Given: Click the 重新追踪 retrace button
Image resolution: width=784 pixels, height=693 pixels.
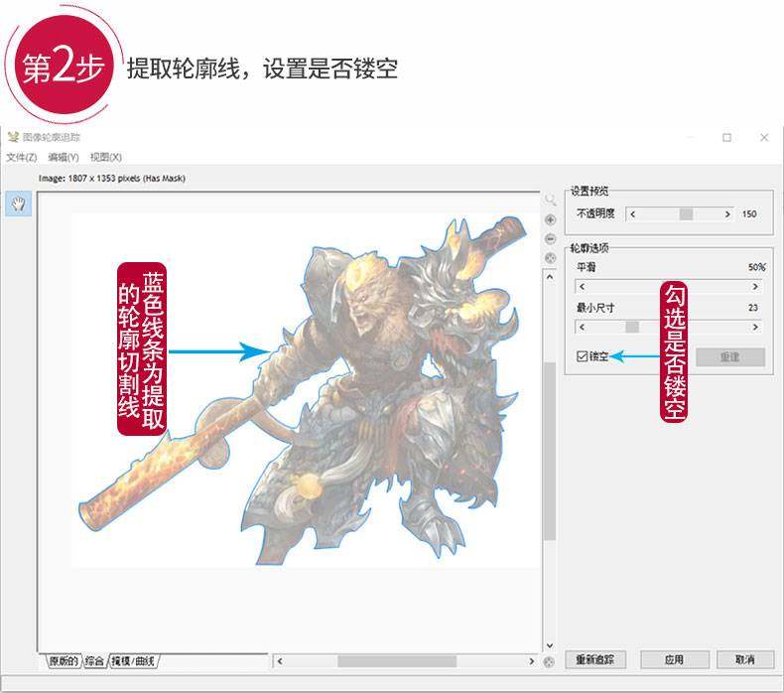Looking at the screenshot, I should click(x=595, y=660).
